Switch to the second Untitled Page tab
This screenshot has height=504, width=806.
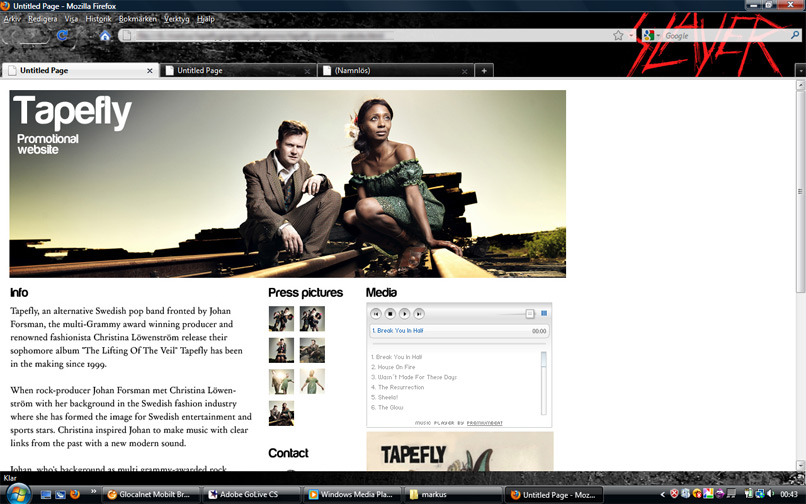(x=239, y=70)
